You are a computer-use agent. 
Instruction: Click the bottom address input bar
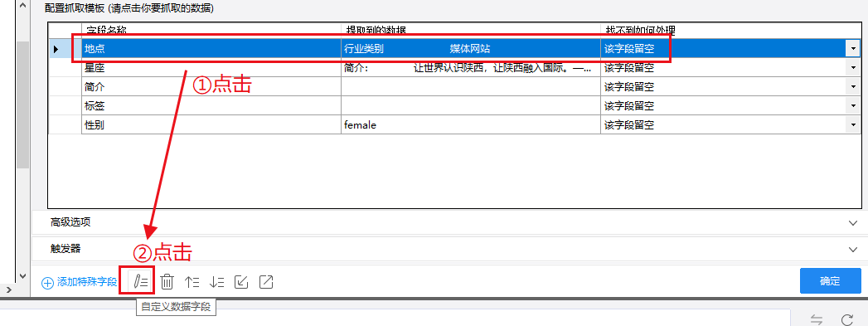[x=395, y=318]
